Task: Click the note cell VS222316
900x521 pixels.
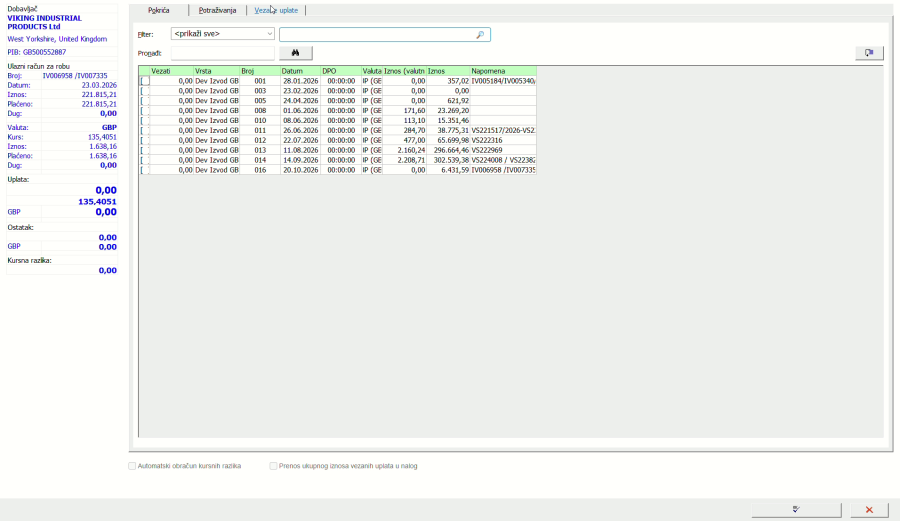Action: (x=503, y=140)
